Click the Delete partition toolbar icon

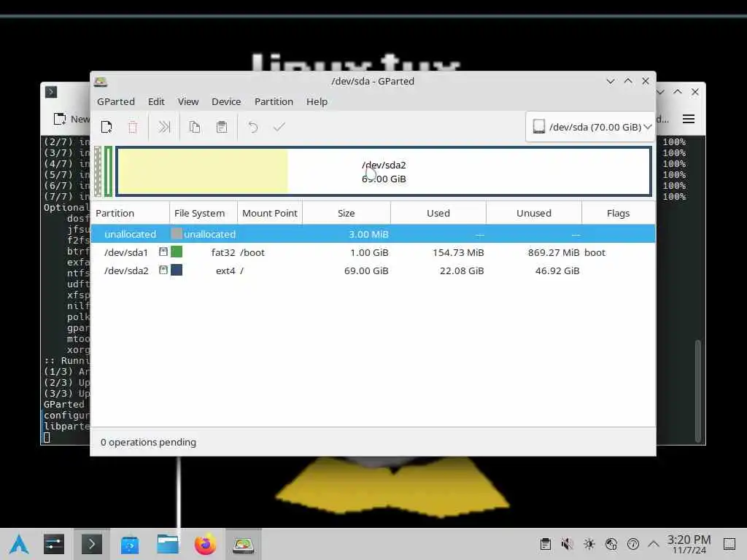click(133, 127)
